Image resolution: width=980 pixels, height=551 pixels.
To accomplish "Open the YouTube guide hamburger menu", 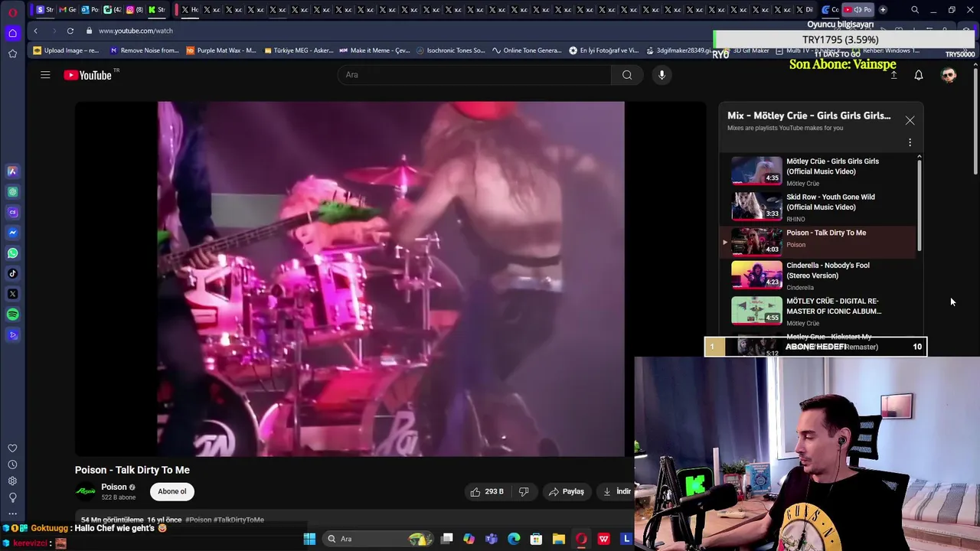I will [45, 75].
